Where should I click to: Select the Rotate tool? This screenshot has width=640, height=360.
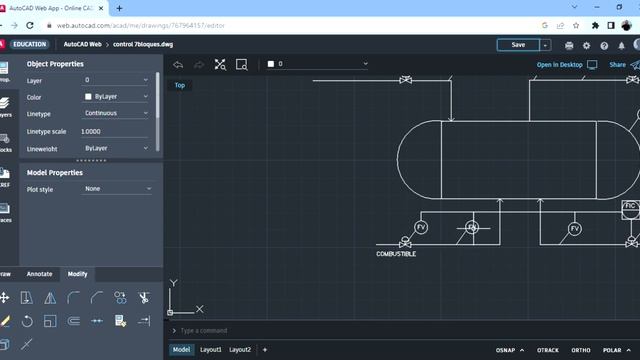[27, 321]
